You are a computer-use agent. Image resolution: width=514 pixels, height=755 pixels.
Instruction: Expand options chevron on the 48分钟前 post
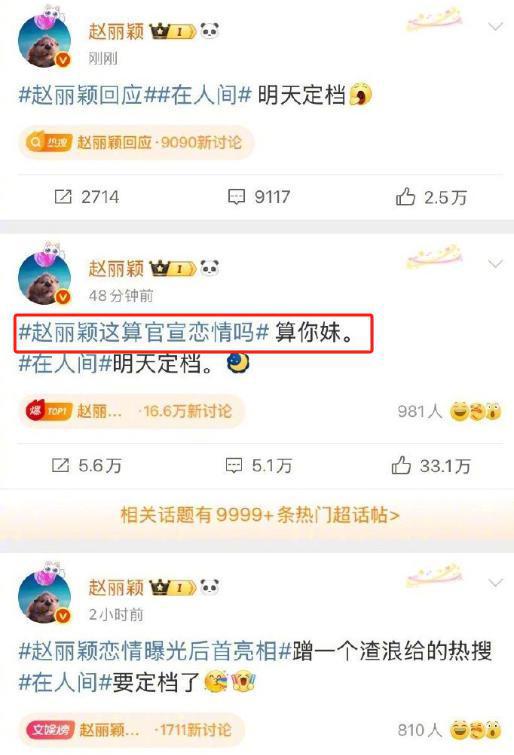coord(495,263)
